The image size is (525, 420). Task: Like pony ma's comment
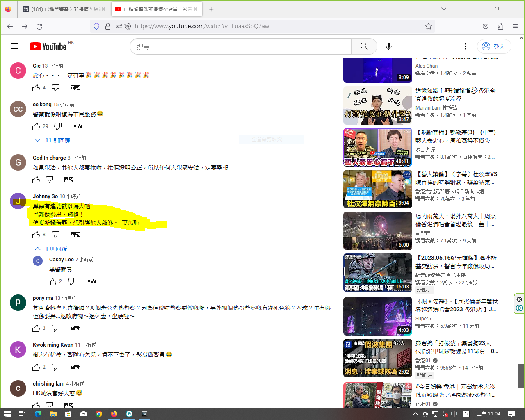coord(36,328)
